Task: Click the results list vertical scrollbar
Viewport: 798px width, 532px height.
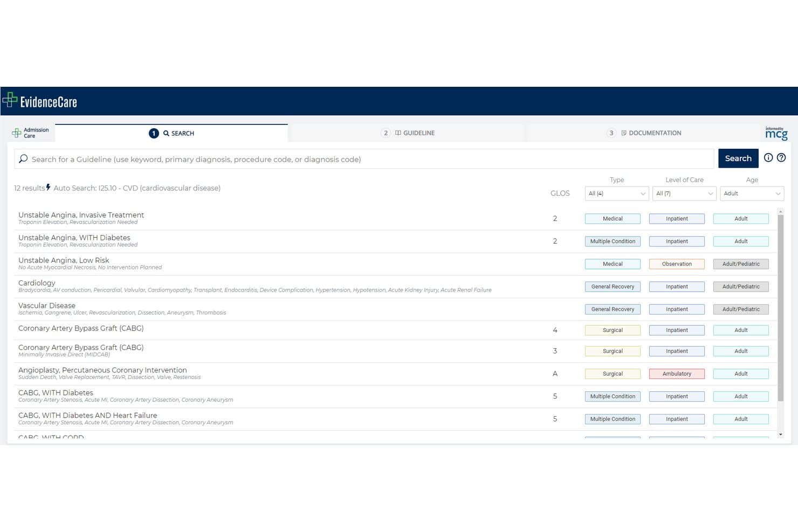Action: [780, 308]
